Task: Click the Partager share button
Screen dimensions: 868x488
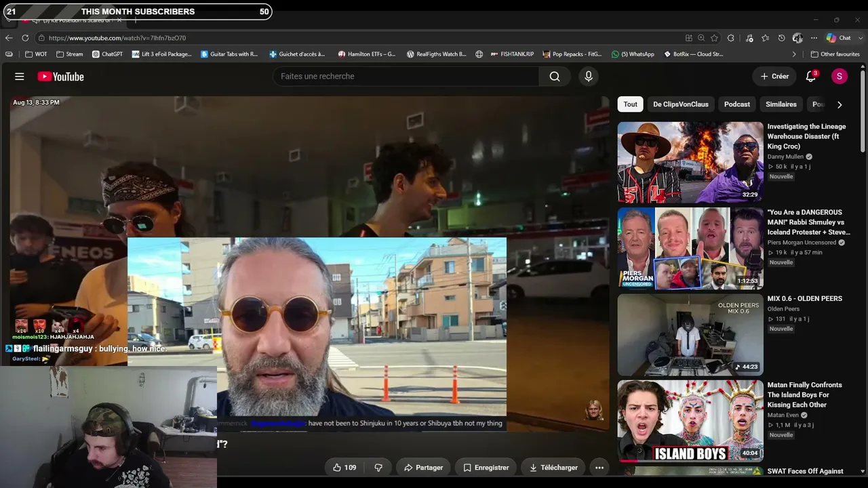Action: point(424,468)
